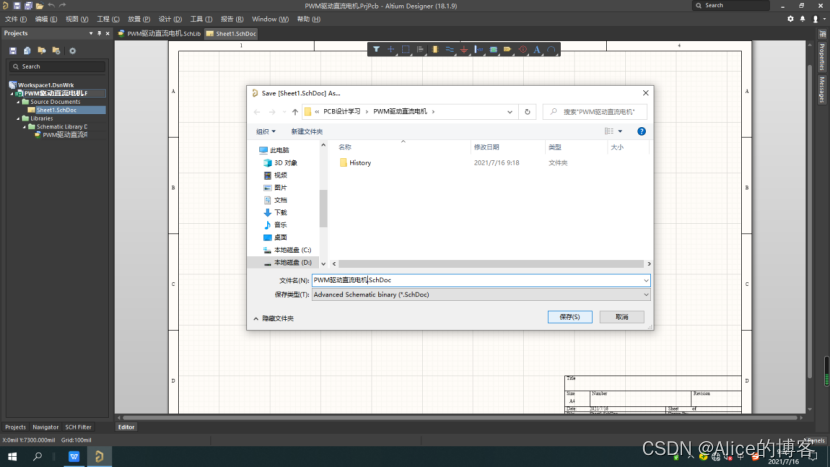
Task: Choose the rectangle selection tool icon
Action: (405, 49)
